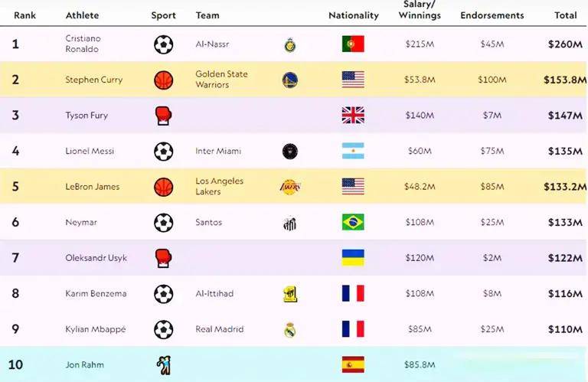Viewport: 588px width, 382px height.
Task: Open Cristiano Ronaldo's athlete name
Action: coord(83,44)
